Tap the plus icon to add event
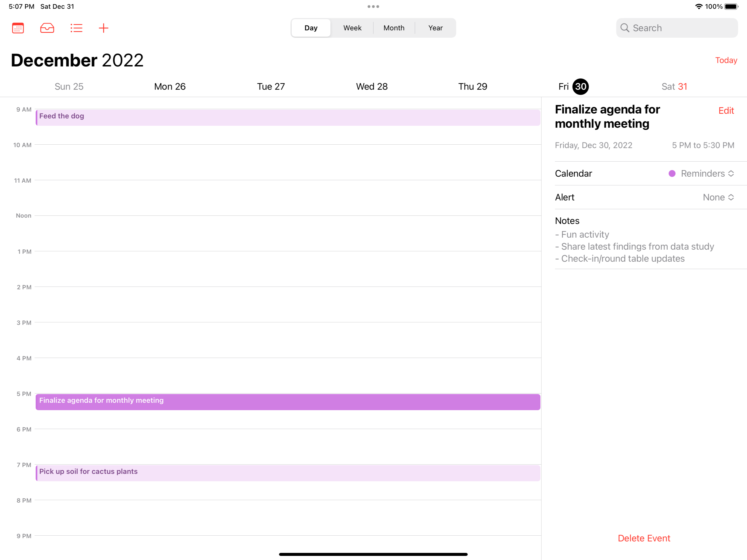 [103, 28]
